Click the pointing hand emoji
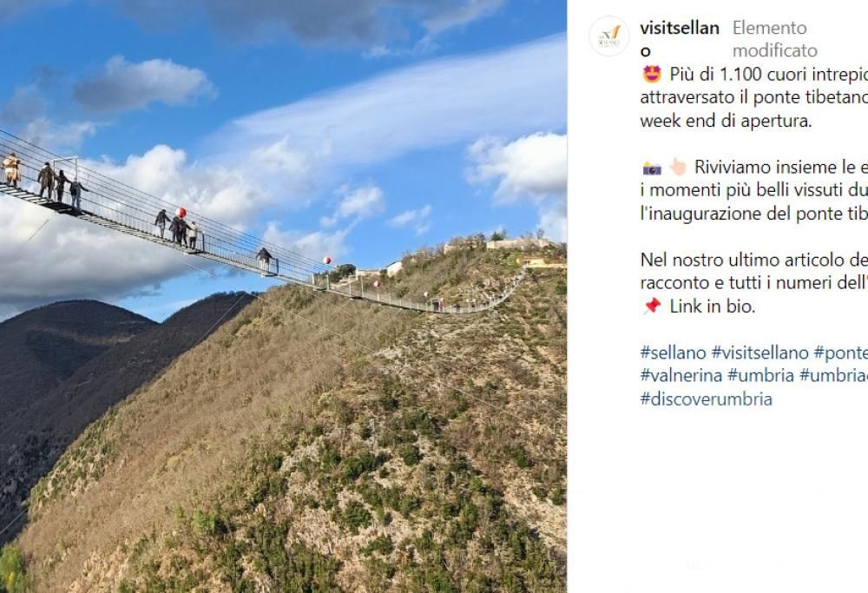This screenshot has width=868, height=593. 678,168
